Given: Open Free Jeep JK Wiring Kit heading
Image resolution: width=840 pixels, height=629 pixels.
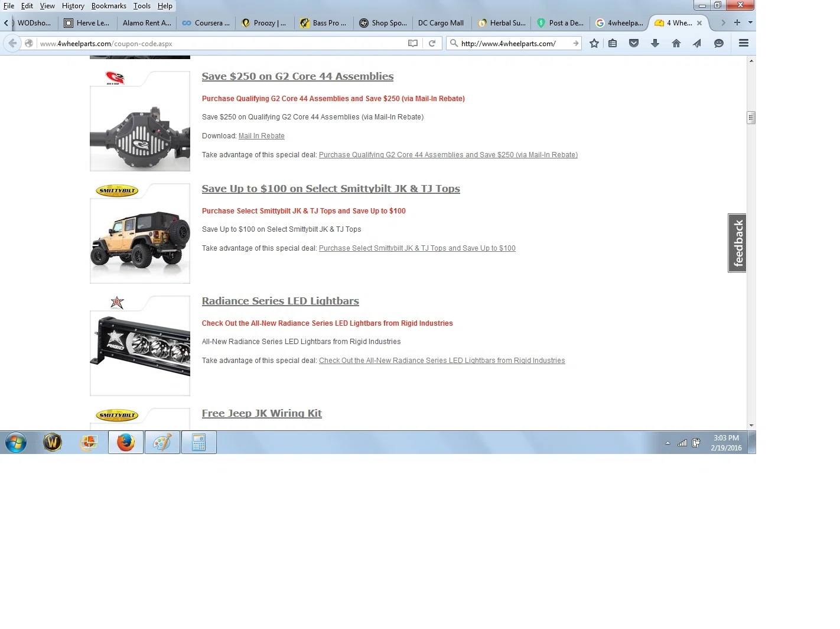Looking at the screenshot, I should coord(262,413).
